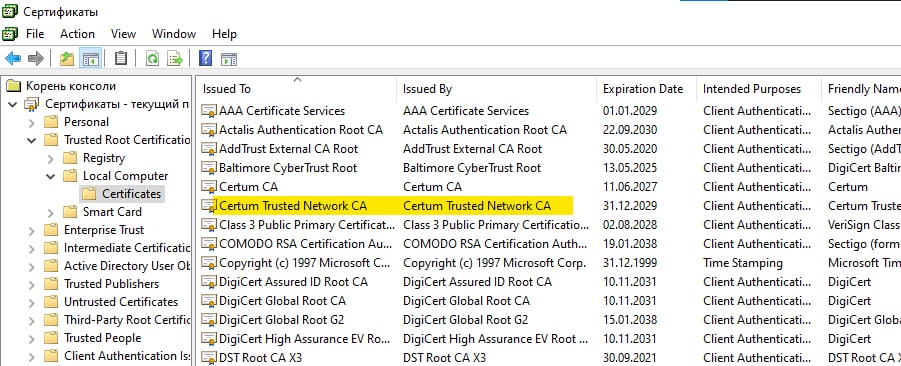Screen dimensions: 901x366
Task: Expand the Smart Card node
Action: [51, 213]
